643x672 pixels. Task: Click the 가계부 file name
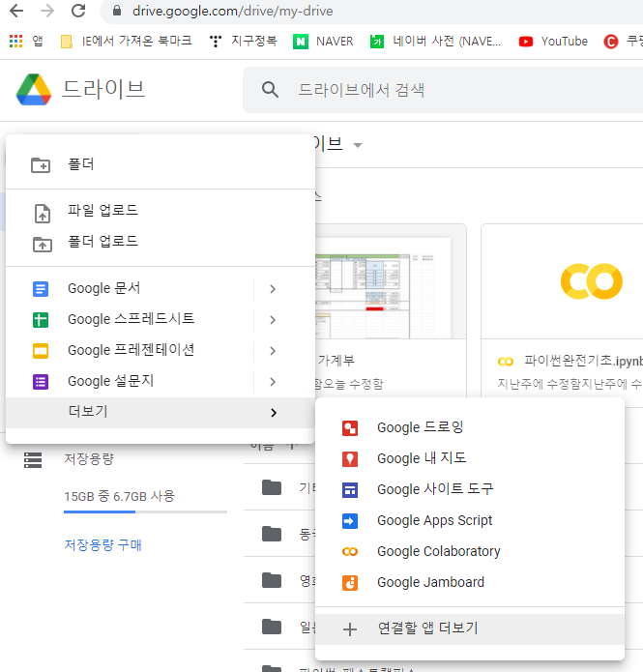tap(336, 361)
